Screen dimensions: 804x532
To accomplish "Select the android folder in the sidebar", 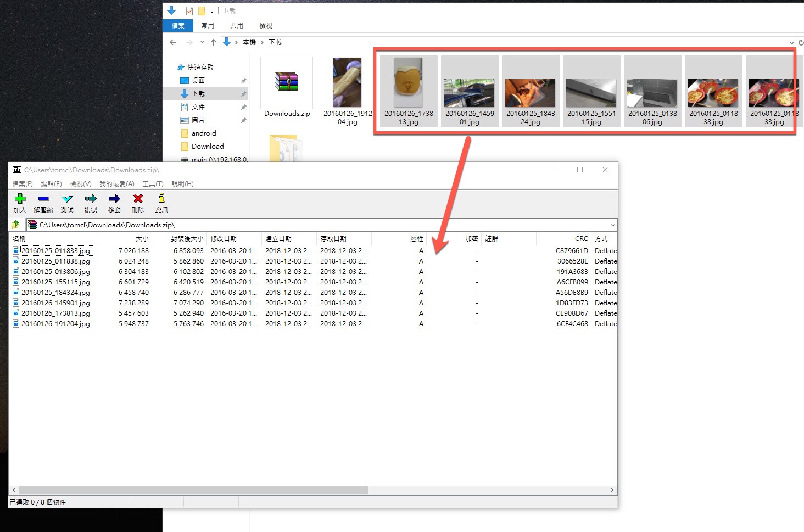I will (x=203, y=133).
